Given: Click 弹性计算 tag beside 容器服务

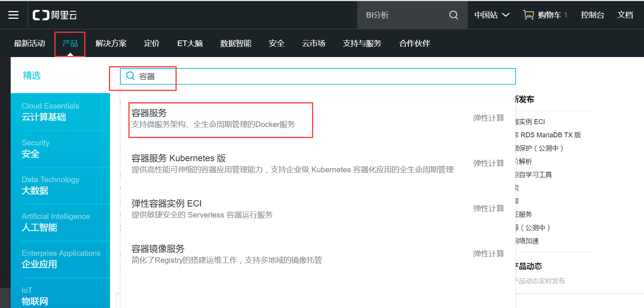Looking at the screenshot, I should [x=488, y=118].
